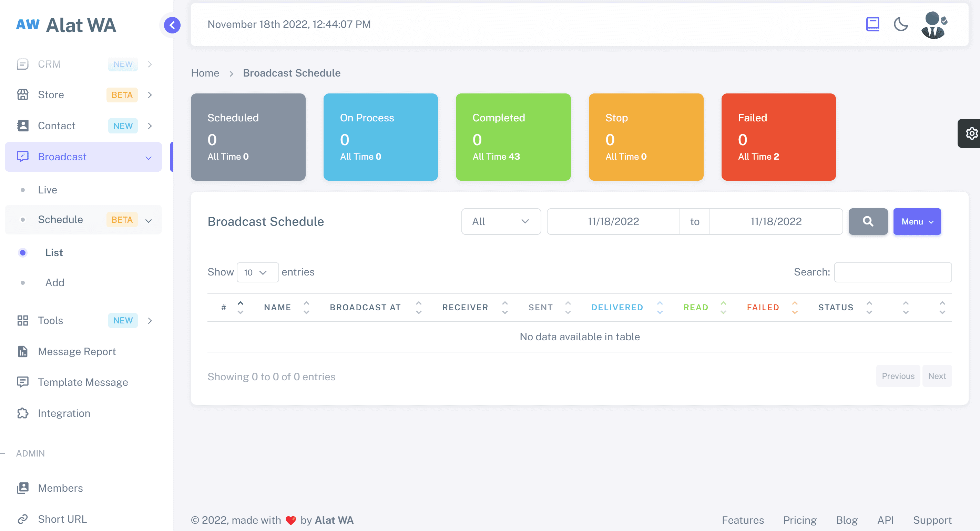Viewport: 980px width, 531px height.
Task: Open the All status filter dropdown
Action: tap(501, 221)
